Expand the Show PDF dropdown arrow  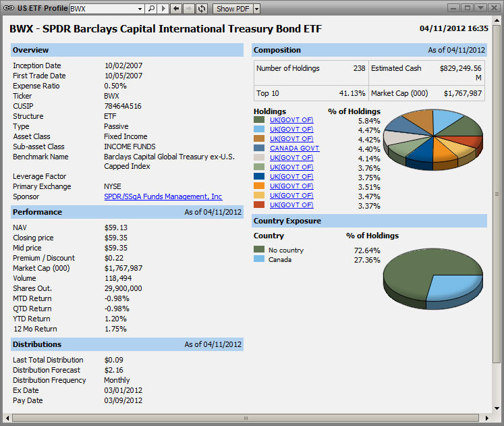(256, 9)
